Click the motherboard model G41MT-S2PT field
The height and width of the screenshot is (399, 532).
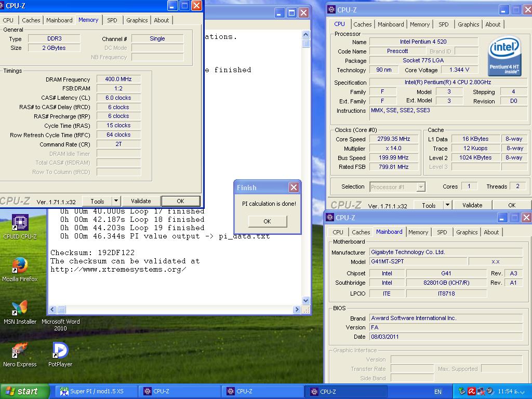[x=418, y=261]
